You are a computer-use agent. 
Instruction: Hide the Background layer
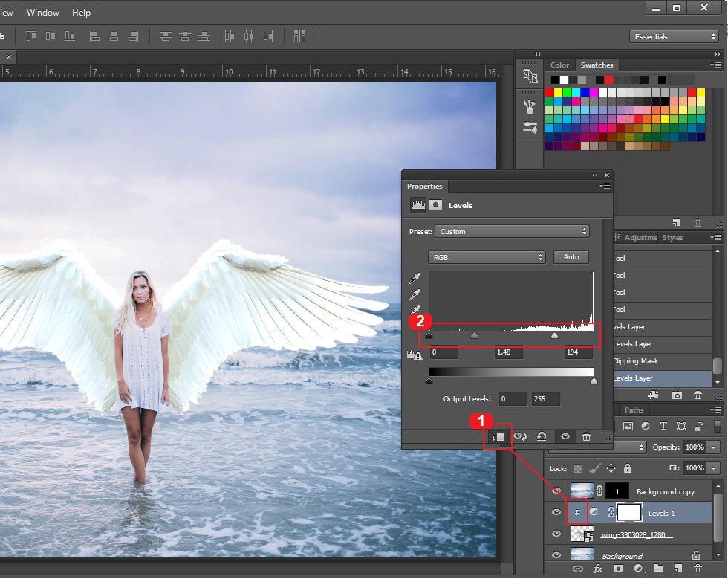556,554
